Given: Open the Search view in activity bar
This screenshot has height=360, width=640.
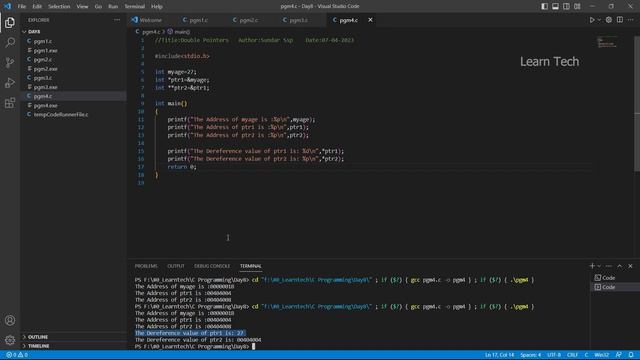Looking at the screenshot, I should (x=10, y=42).
